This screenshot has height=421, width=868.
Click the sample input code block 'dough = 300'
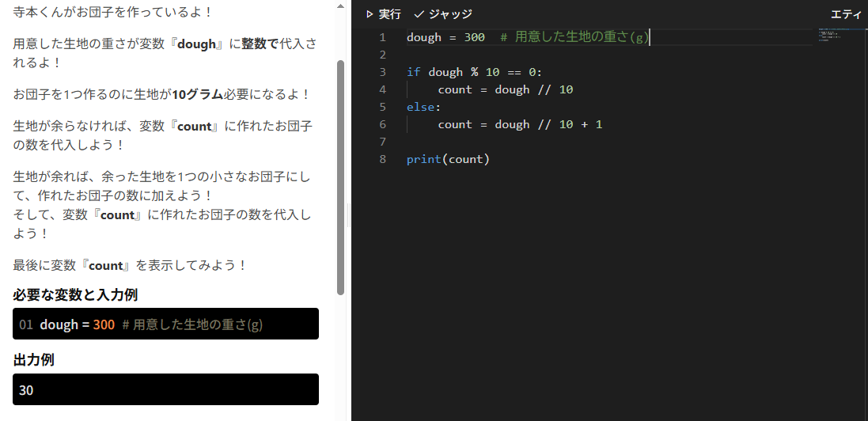(x=165, y=324)
